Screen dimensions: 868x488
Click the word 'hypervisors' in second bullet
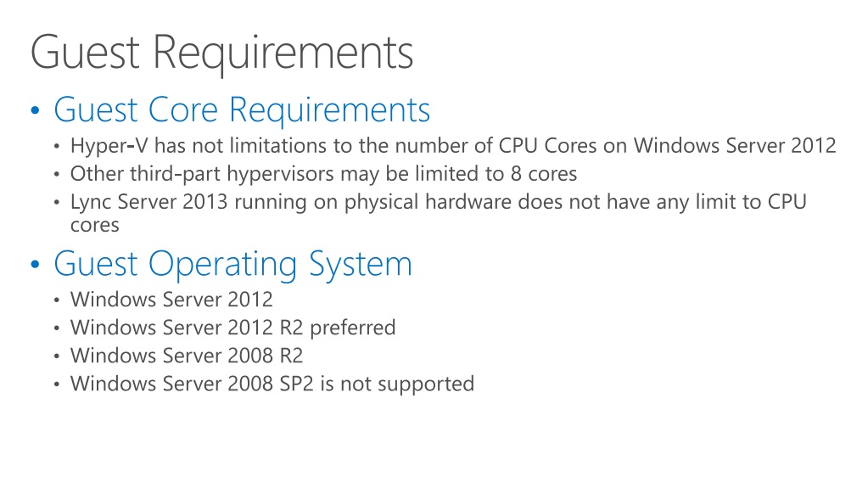click(281, 175)
